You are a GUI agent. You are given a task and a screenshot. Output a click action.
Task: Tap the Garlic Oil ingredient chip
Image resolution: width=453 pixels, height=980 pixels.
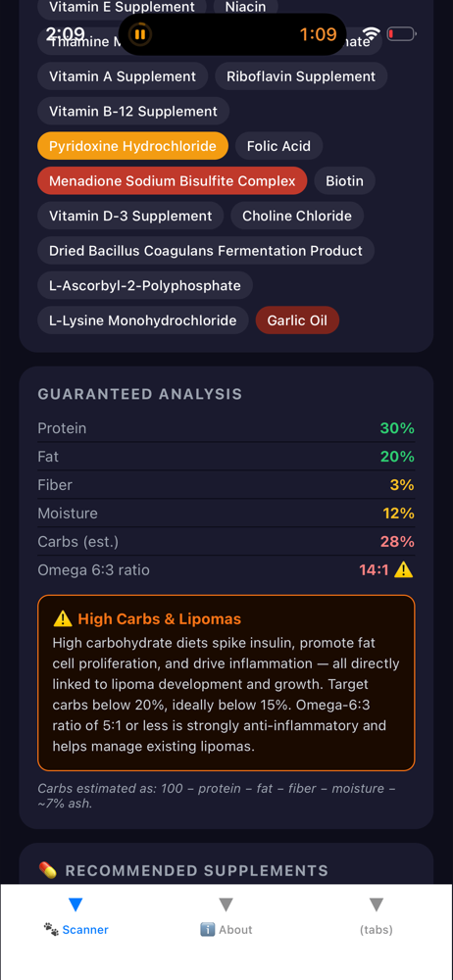coord(297,320)
